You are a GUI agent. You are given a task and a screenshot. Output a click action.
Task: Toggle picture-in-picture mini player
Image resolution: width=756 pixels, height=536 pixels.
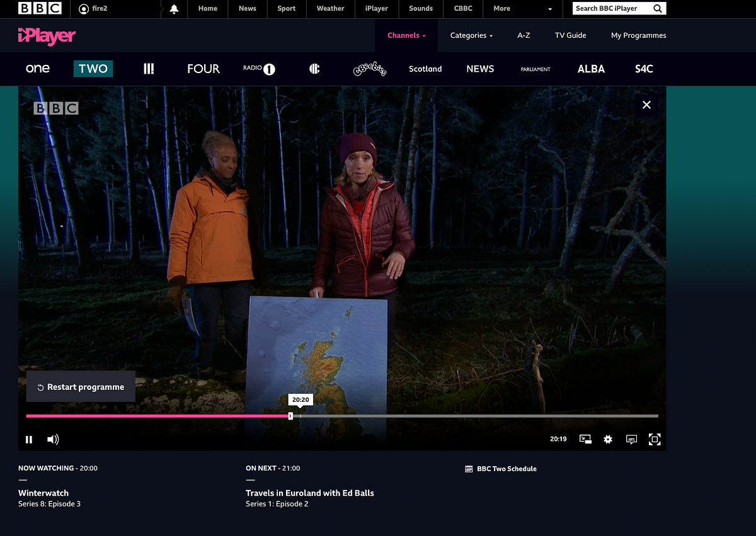(x=585, y=440)
